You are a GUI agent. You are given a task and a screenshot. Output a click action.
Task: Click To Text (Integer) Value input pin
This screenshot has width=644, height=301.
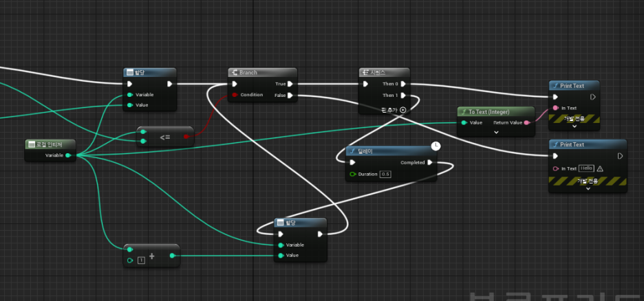pos(464,122)
